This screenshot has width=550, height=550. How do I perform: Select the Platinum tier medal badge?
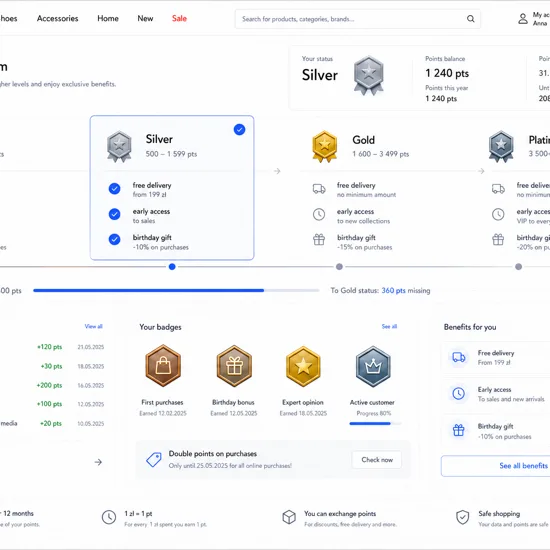501,146
